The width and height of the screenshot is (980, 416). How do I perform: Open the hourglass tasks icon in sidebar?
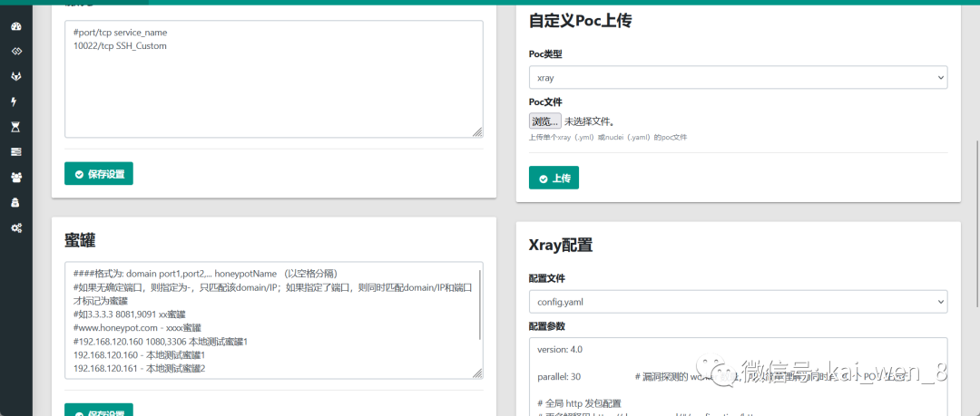16,127
